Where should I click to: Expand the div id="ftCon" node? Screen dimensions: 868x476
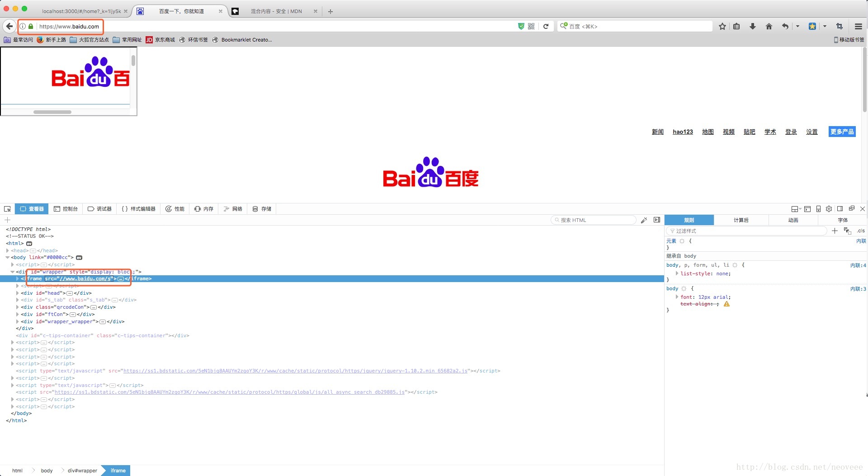point(18,314)
